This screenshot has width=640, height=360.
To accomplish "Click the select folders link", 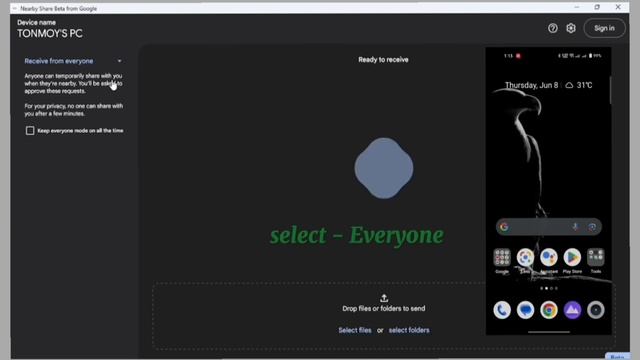I will [x=409, y=330].
